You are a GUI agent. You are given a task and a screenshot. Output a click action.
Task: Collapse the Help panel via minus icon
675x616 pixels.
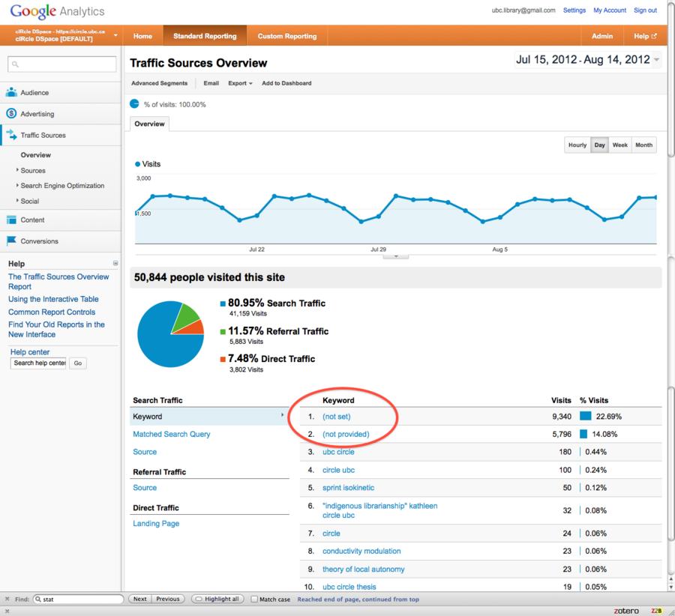click(x=115, y=264)
